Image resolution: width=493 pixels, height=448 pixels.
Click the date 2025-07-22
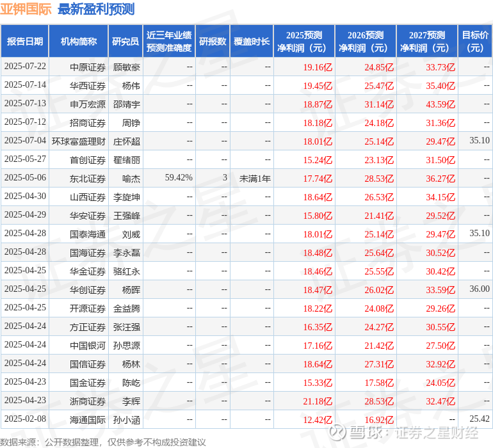pos(25,67)
